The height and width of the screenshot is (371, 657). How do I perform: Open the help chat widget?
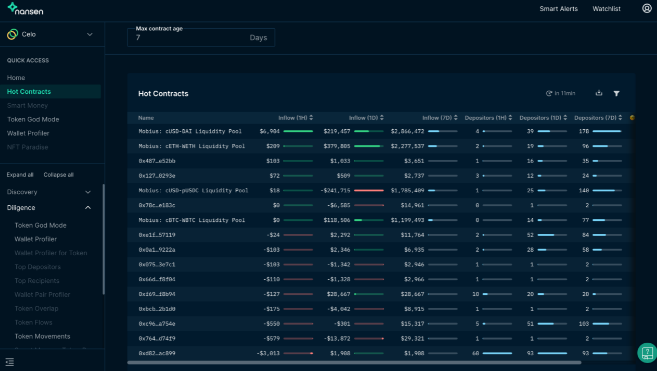[647, 353]
